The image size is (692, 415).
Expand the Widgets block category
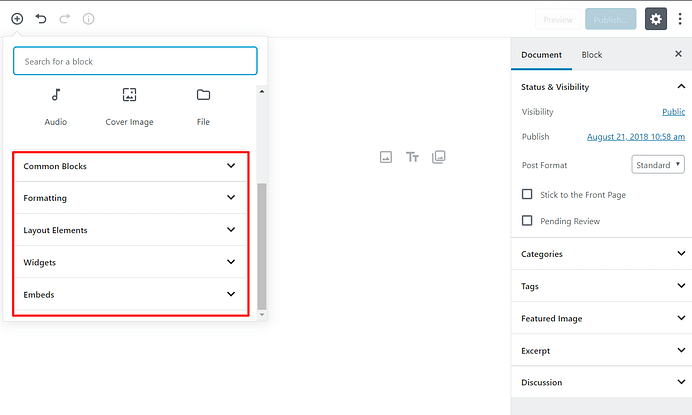click(x=131, y=262)
